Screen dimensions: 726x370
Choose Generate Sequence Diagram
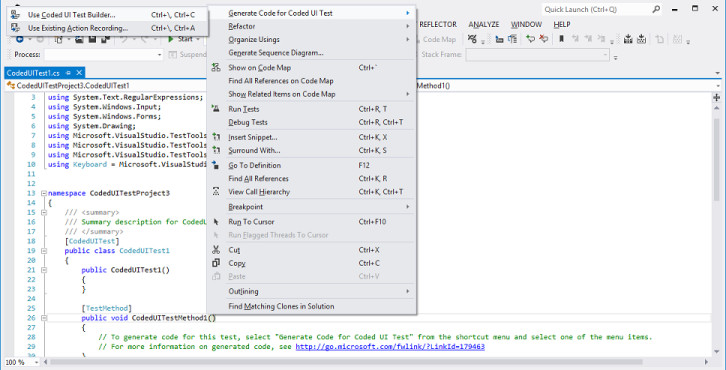311,53
